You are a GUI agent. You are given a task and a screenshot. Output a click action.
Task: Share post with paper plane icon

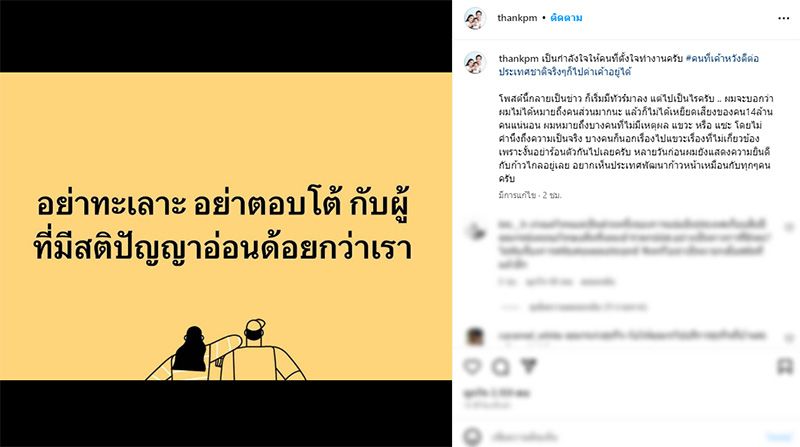tap(529, 366)
